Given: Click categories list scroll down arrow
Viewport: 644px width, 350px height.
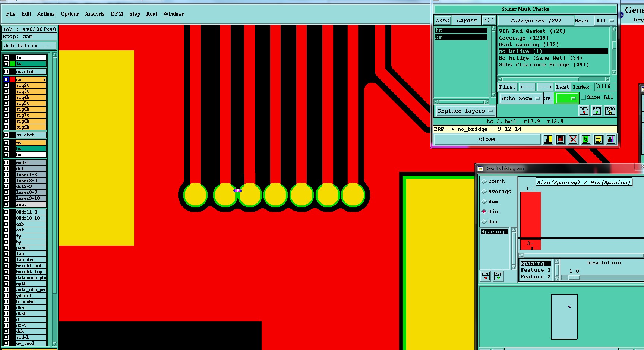Looking at the screenshot, I should 614,72.
